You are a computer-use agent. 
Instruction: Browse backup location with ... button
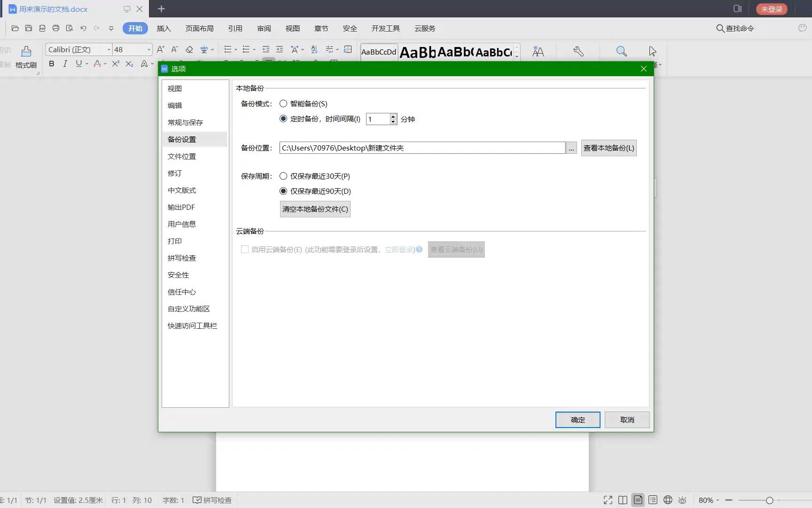(571, 148)
